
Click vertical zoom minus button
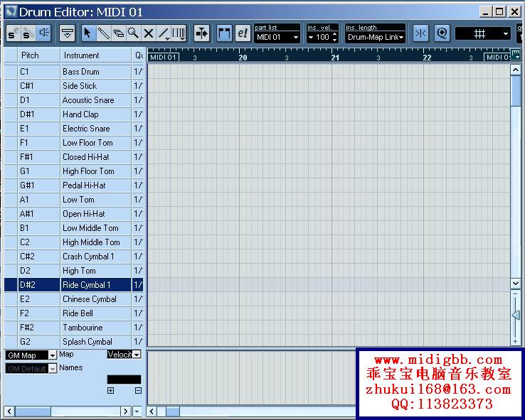coord(515,294)
